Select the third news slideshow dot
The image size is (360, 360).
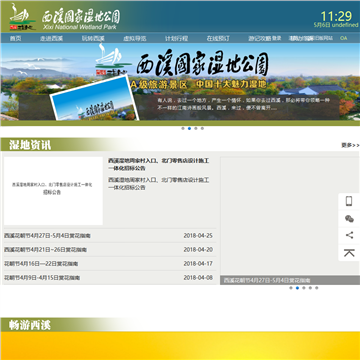[304, 288]
